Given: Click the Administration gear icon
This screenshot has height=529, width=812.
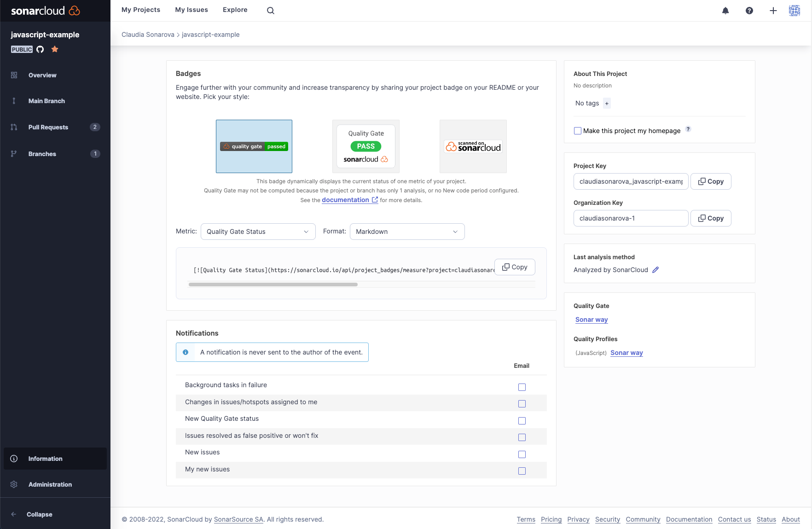Looking at the screenshot, I should (x=14, y=484).
